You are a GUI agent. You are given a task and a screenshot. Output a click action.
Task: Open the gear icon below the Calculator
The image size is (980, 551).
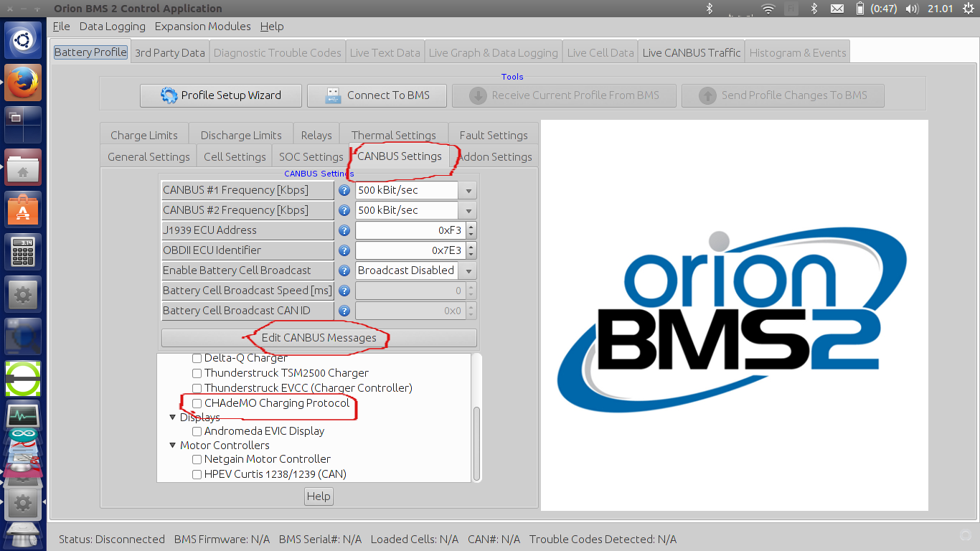pyautogui.click(x=23, y=294)
